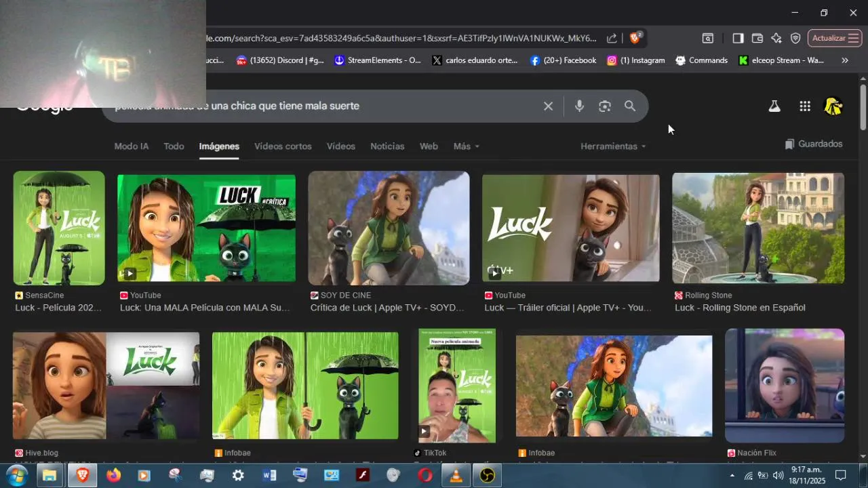Expand the Herramientas dropdown
This screenshot has width=868, height=488.
click(x=613, y=146)
